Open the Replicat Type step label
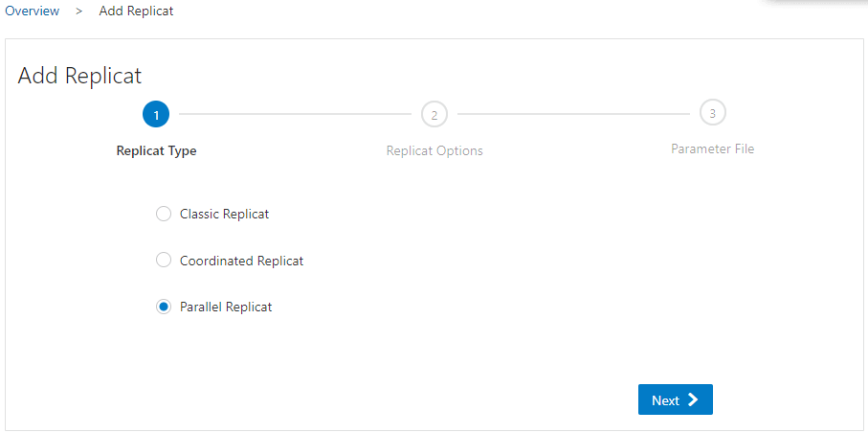The height and width of the screenshot is (433, 868). (x=156, y=150)
